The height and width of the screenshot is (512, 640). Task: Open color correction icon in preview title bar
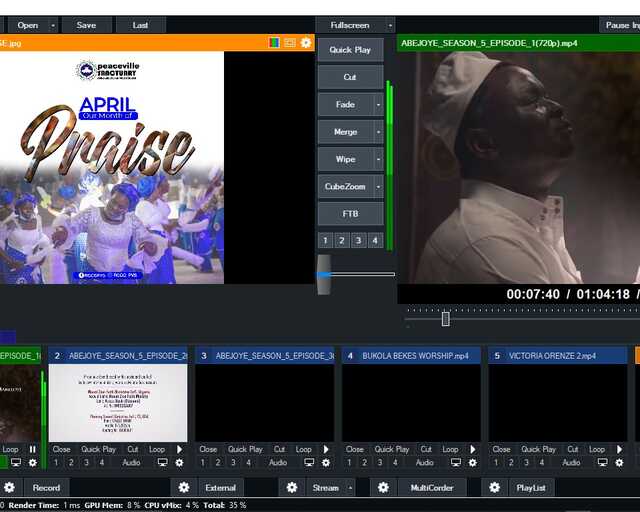(x=274, y=42)
